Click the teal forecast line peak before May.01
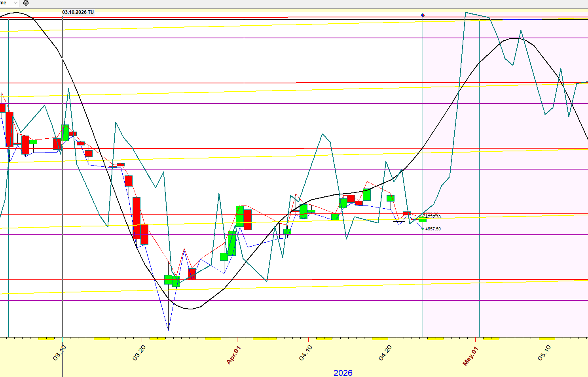Viewport: 588px width, 377px height. (466, 13)
